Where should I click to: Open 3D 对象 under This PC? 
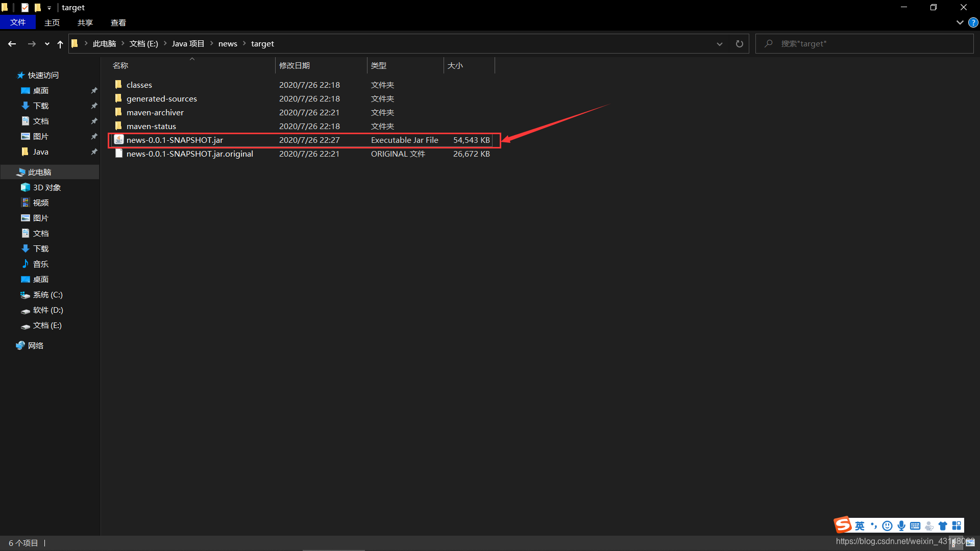[47, 187]
